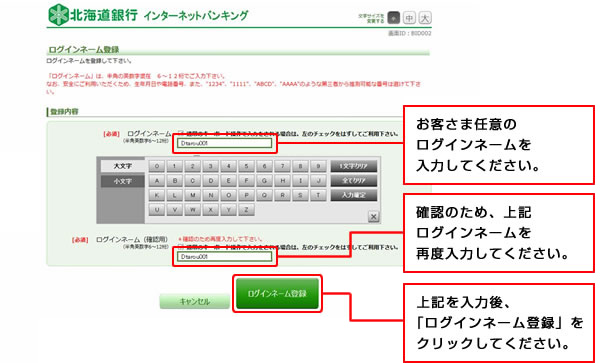
Task: Tap the 1 key on virtual keyboard
Action: (174, 166)
